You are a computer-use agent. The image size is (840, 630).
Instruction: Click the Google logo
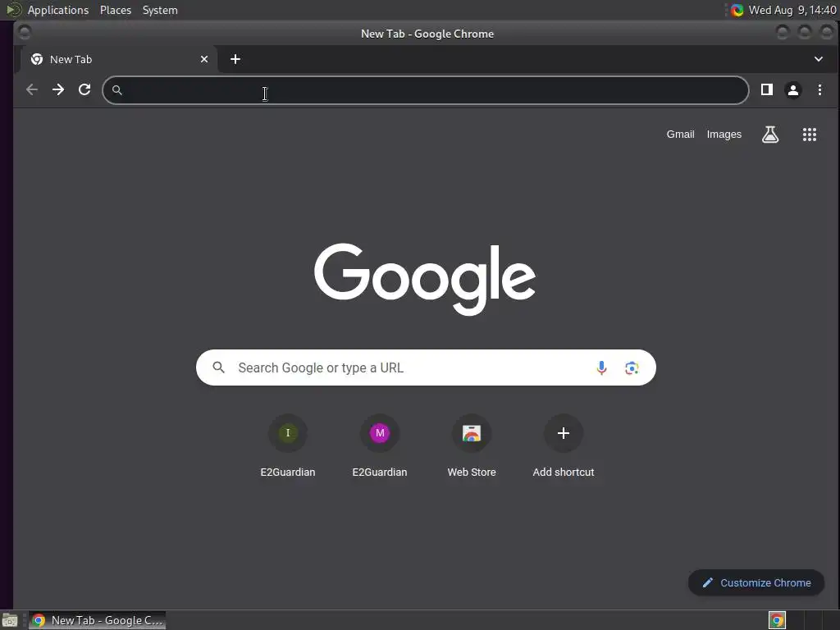click(x=425, y=279)
